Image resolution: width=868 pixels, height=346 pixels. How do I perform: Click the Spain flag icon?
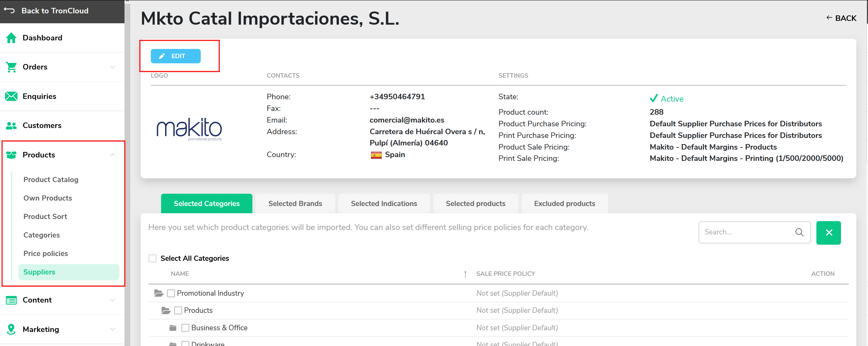coord(376,155)
